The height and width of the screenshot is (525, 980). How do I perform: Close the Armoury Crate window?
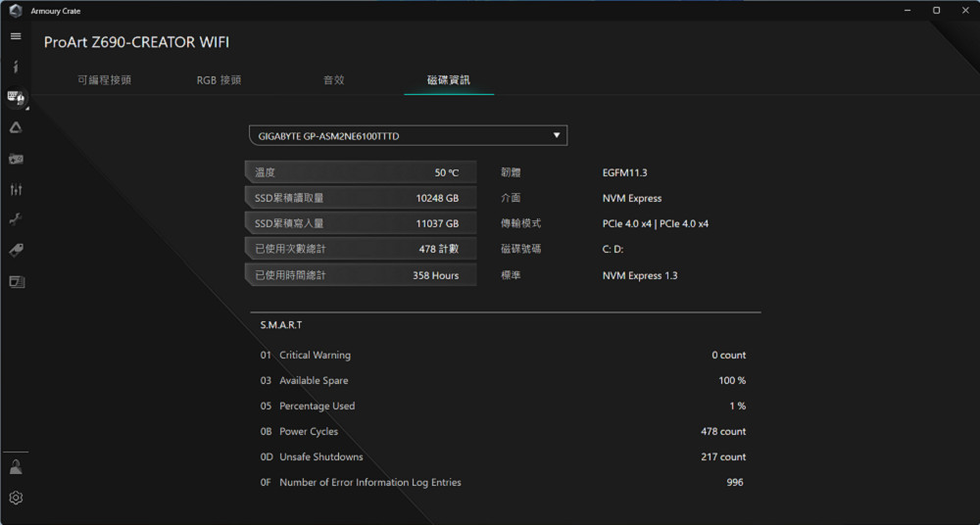pyautogui.click(x=965, y=10)
